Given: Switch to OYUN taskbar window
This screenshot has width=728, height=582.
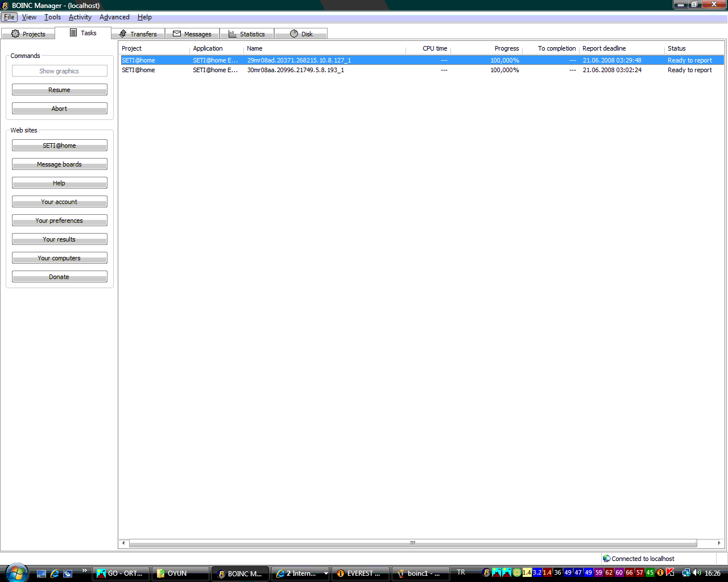Looking at the screenshot, I should [x=180, y=573].
